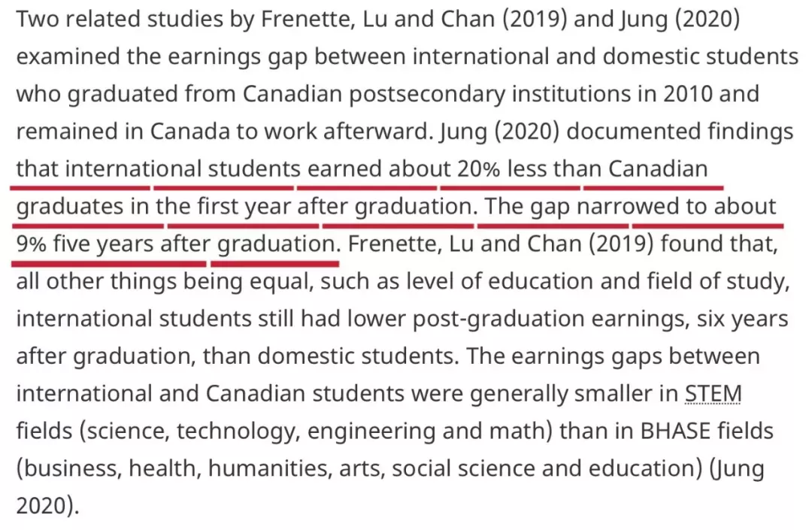
Task: Click the dotted-underlined STEM abbreviation
Action: click(x=713, y=394)
